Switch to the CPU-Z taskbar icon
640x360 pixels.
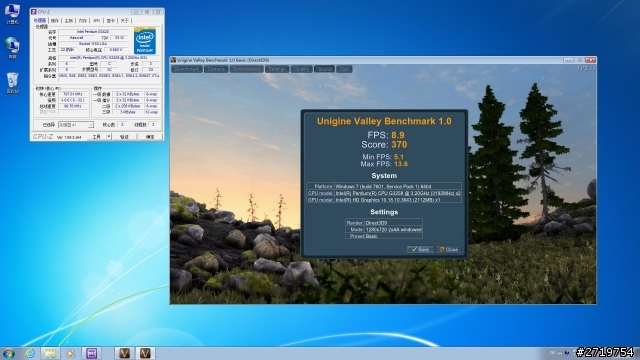[91, 353]
